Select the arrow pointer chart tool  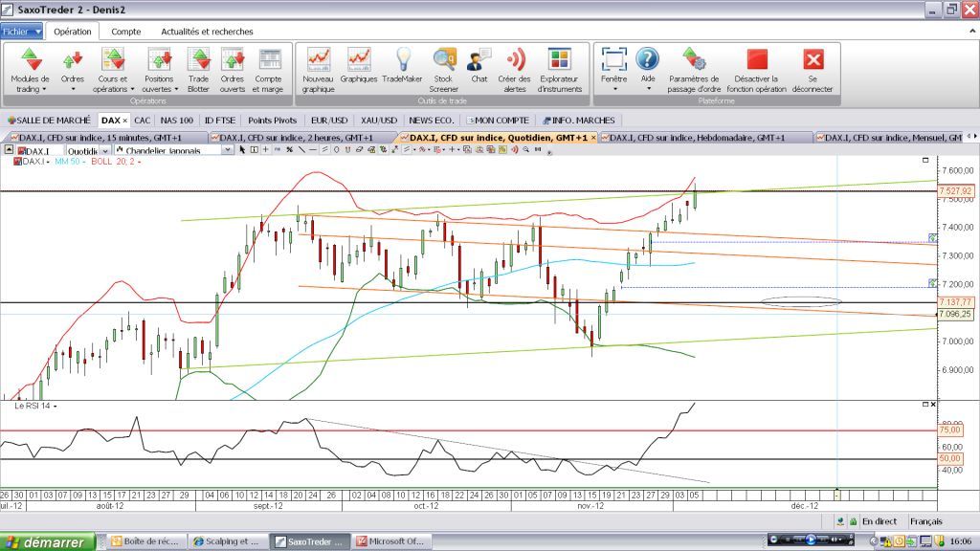[242, 150]
